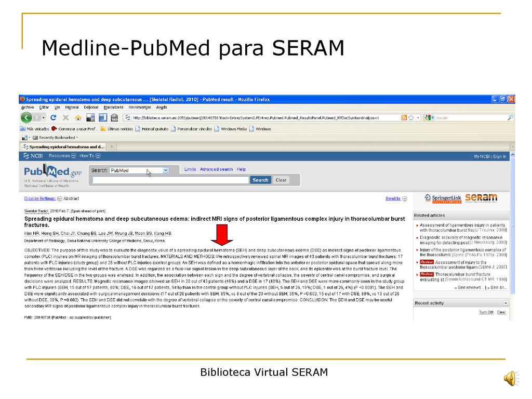The width and height of the screenshot is (532, 399).
Task: Open the Marcadores menu
Action: point(113,107)
